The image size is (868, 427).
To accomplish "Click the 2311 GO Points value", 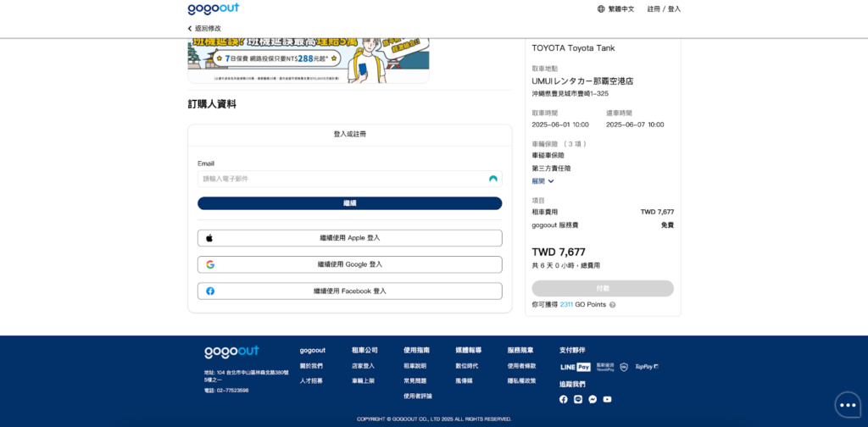I will (566, 305).
